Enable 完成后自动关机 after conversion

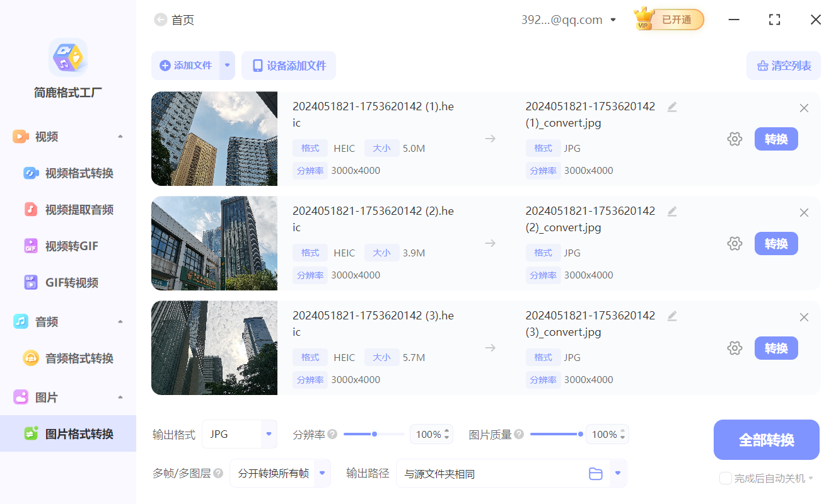click(725, 478)
